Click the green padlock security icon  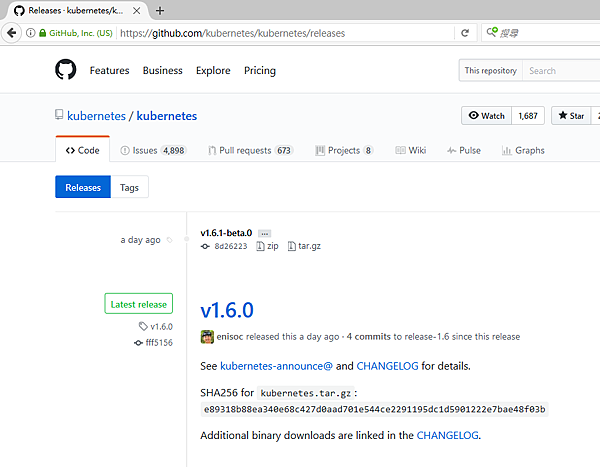tap(42, 33)
